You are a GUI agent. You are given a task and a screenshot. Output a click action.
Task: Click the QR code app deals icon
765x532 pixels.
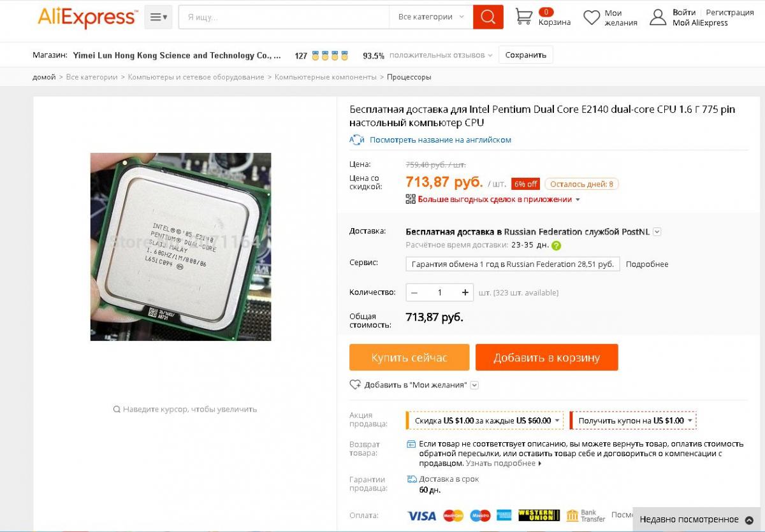pos(411,199)
